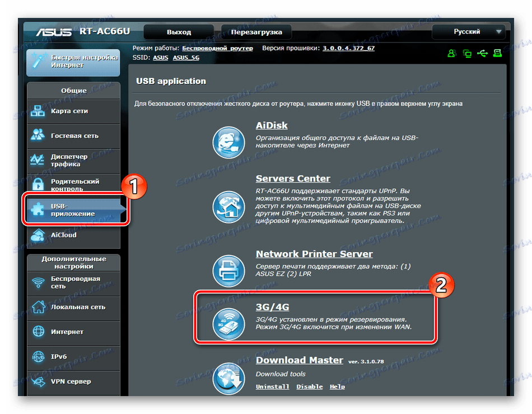Image resolution: width=532 pixels, height=414 pixels.
Task: Open the Локальная сеть menu item
Action: [73, 308]
